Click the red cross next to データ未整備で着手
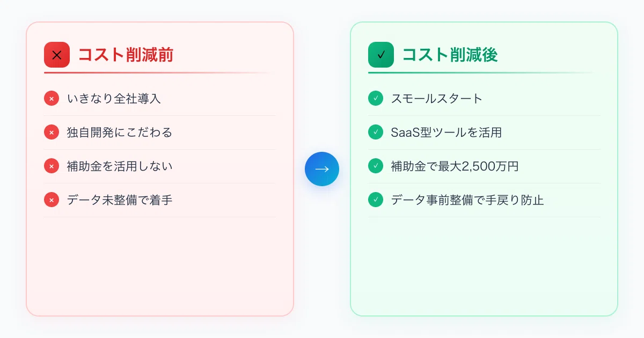This screenshot has height=338, width=644. pyautogui.click(x=52, y=200)
